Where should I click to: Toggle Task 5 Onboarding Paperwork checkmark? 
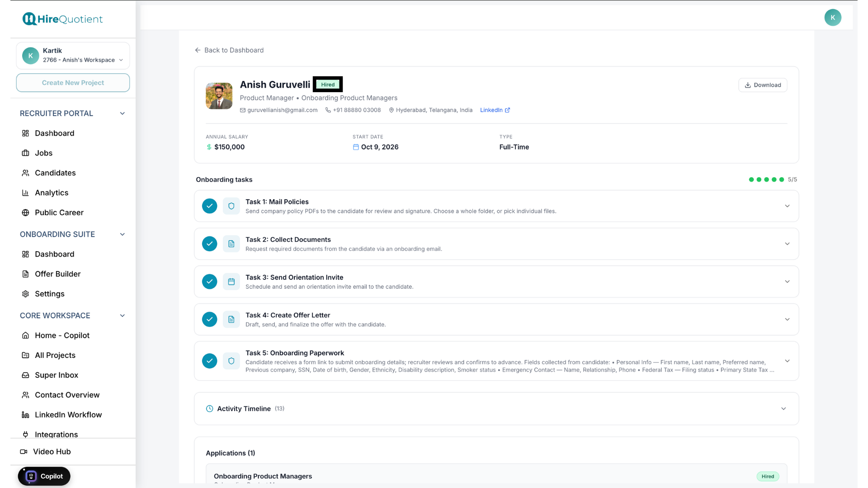point(209,361)
